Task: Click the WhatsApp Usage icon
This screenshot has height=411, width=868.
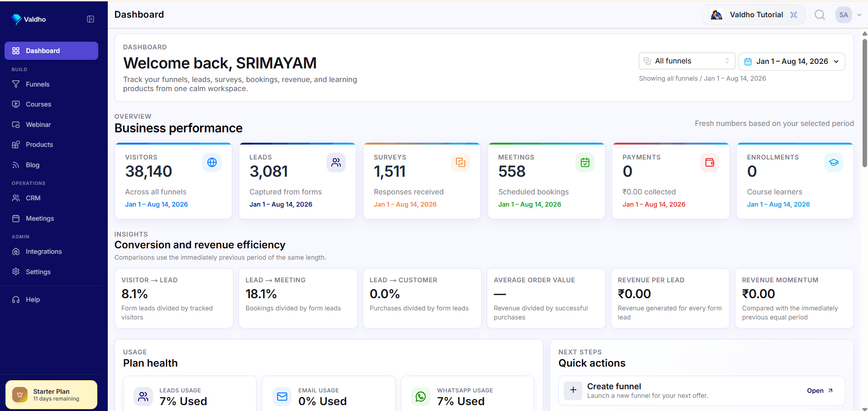Action: click(421, 396)
